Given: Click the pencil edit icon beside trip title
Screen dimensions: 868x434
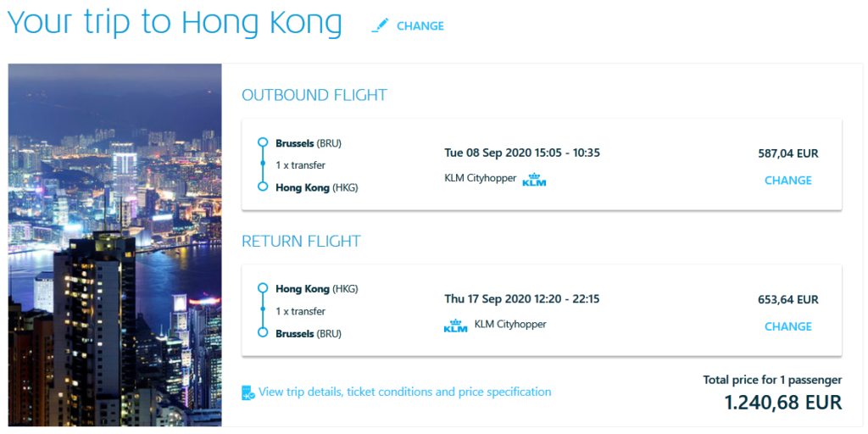Looking at the screenshot, I should point(379,26).
